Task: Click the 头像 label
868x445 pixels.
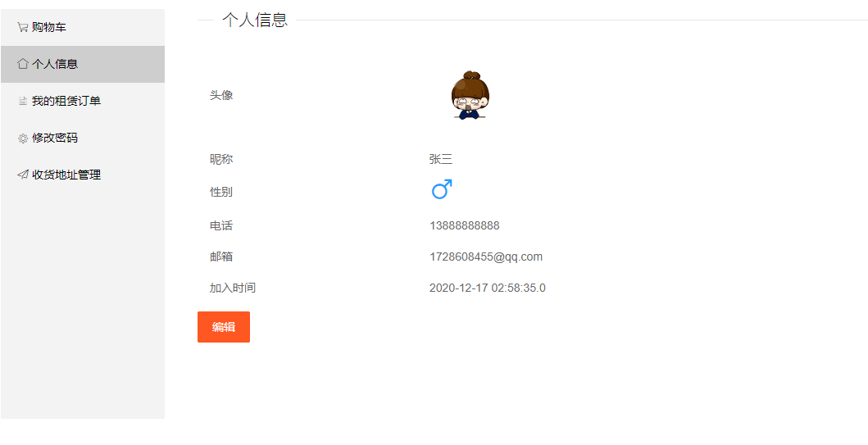Action: tap(221, 95)
